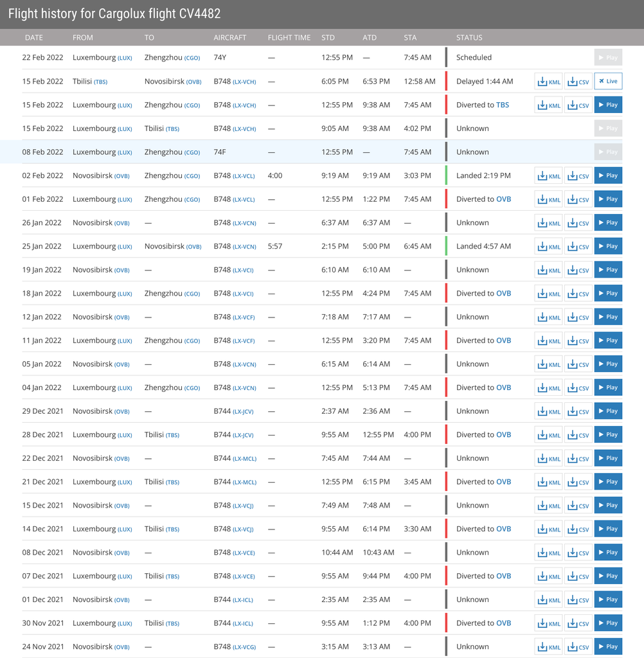Download KML for 01 Feb 2022 flight

tap(549, 199)
